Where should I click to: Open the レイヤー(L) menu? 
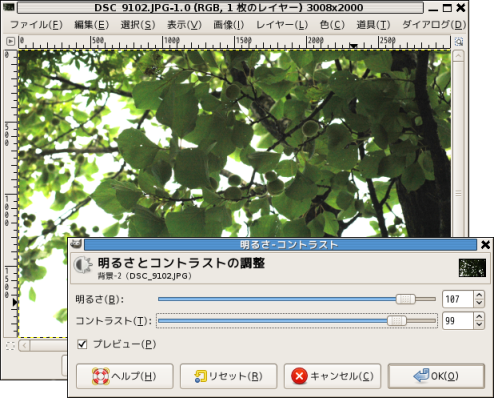pyautogui.click(x=282, y=25)
